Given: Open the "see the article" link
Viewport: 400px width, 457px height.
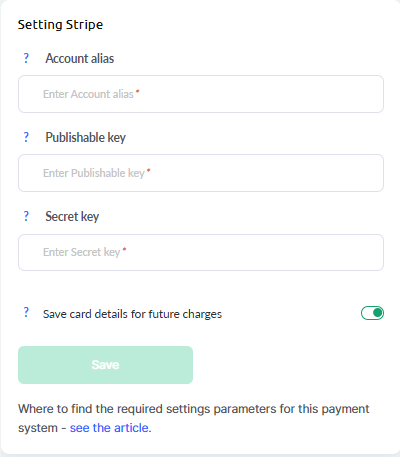Looking at the screenshot, I should pyautogui.click(x=110, y=428).
